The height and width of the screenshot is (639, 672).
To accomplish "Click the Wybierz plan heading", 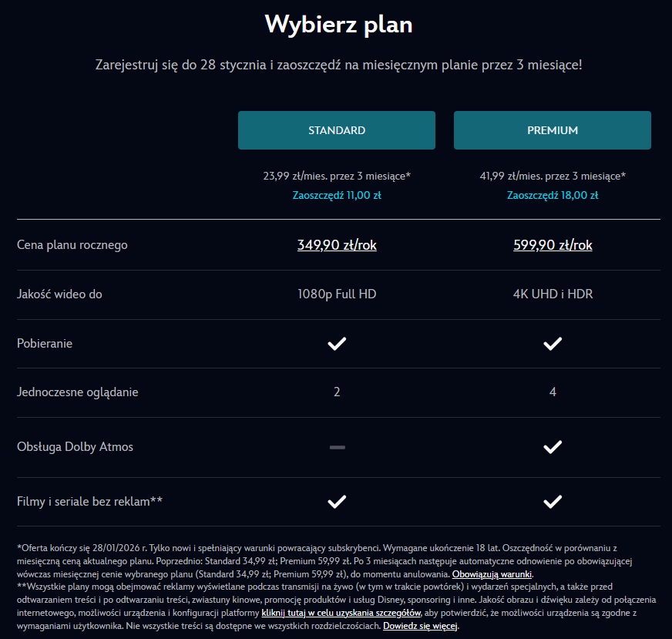I will 336,24.
